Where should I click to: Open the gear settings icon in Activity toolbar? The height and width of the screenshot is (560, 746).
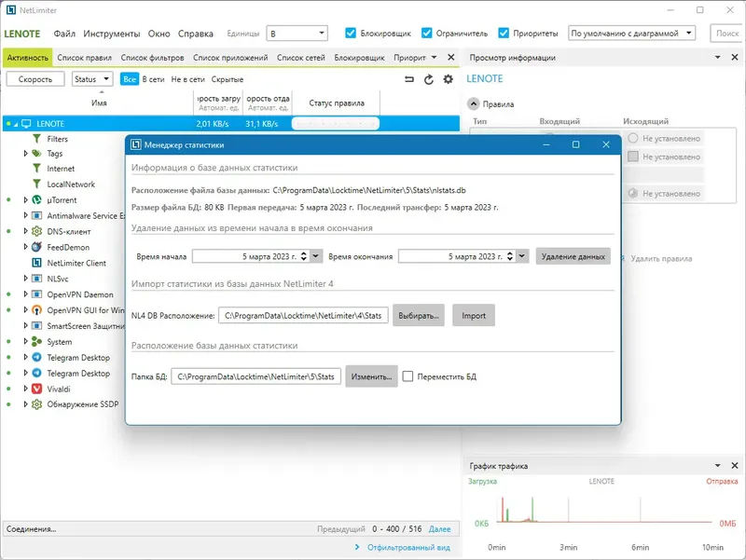click(x=448, y=79)
